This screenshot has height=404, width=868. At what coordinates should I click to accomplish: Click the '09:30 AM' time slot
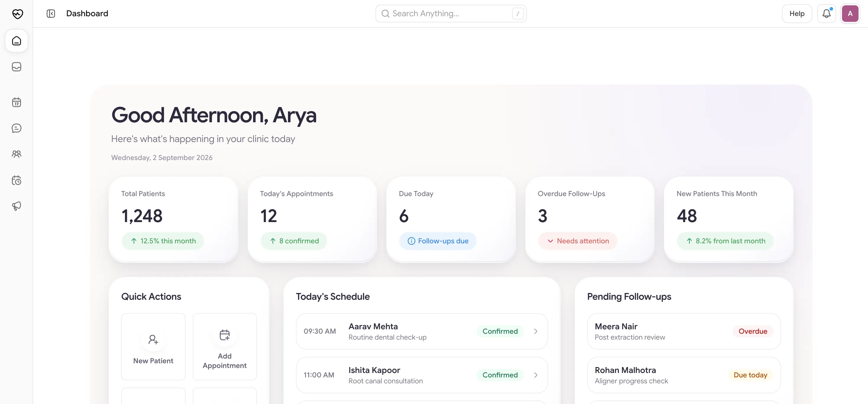[320, 332]
